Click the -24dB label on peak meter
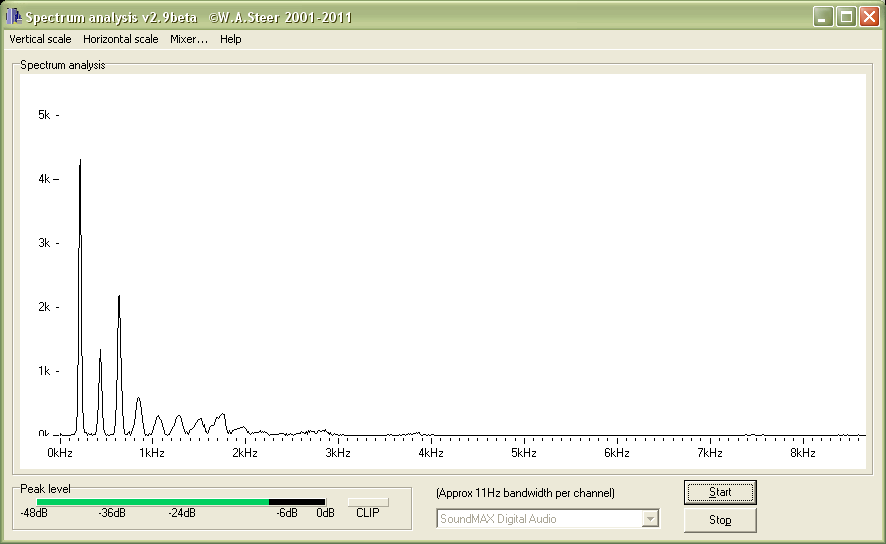This screenshot has height=544, width=886. click(x=182, y=513)
